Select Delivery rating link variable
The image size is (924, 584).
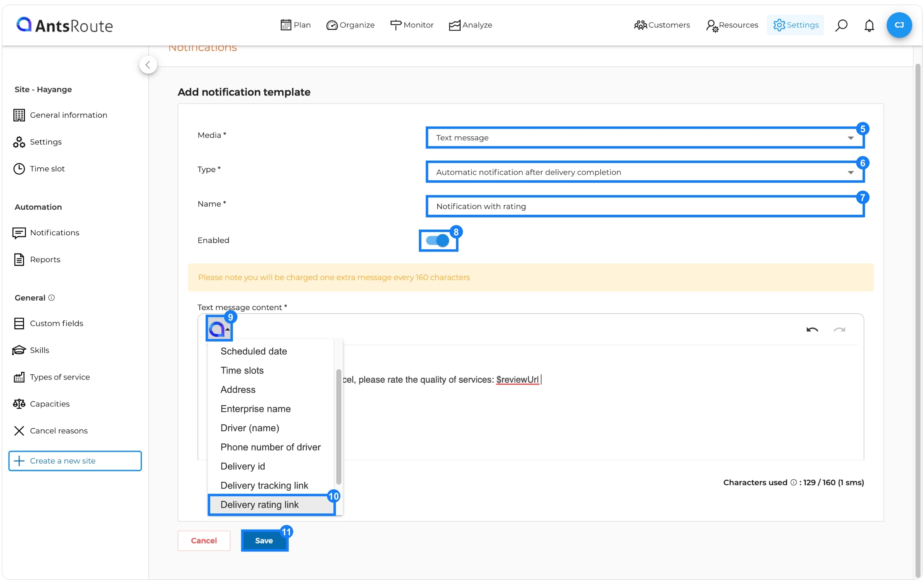point(272,505)
